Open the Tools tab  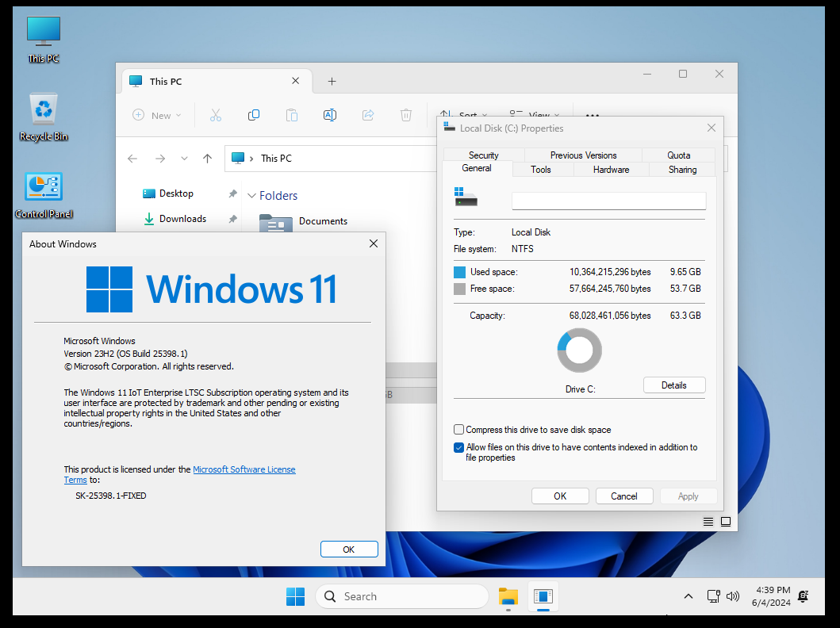[541, 169]
